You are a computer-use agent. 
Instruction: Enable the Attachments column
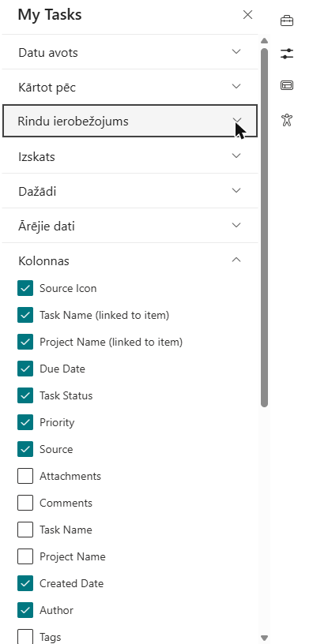25,476
